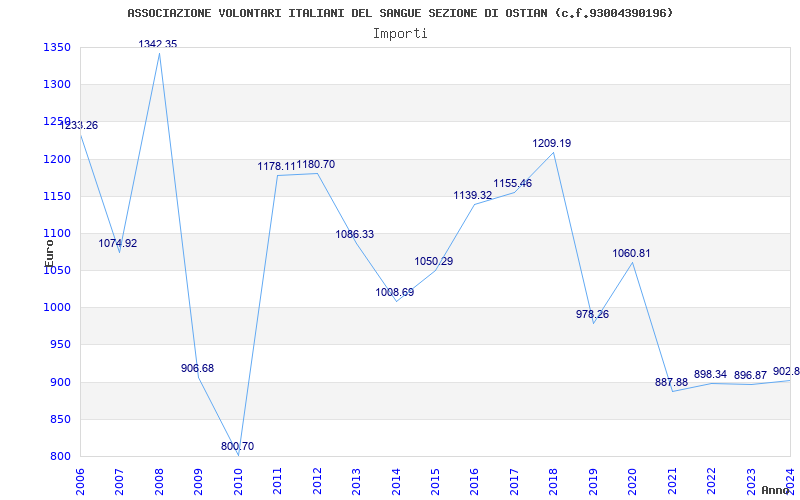Click the 2019 x-axis year label
Image resolution: width=800 pixels, height=500 pixels.
(x=593, y=481)
